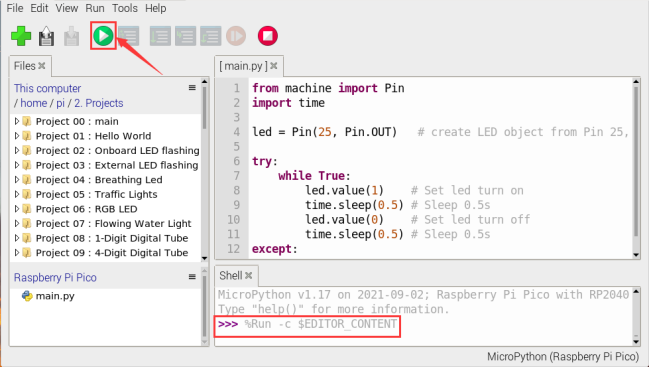Open the View menu

pyautogui.click(x=67, y=8)
